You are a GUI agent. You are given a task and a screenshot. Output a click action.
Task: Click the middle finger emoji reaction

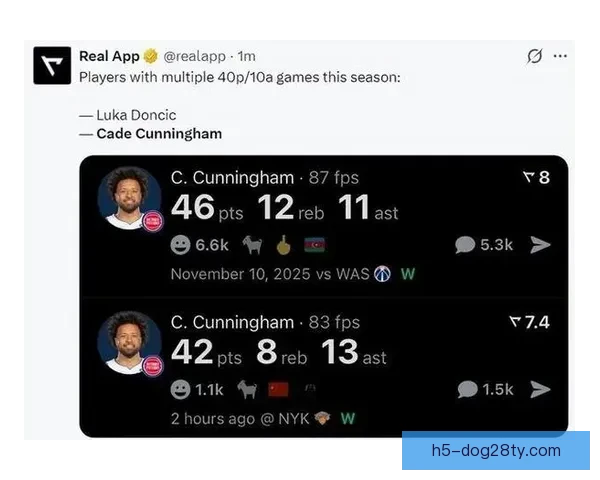[284, 245]
